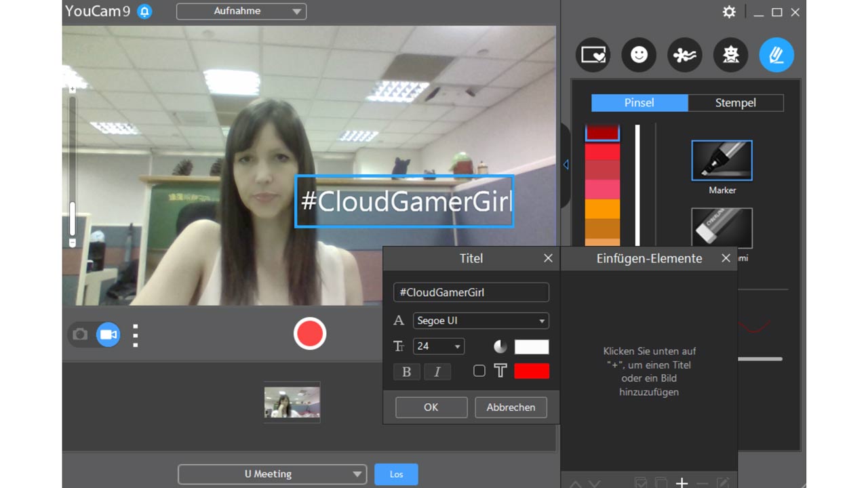
Task: Open the distortion effects panel
Action: point(730,55)
